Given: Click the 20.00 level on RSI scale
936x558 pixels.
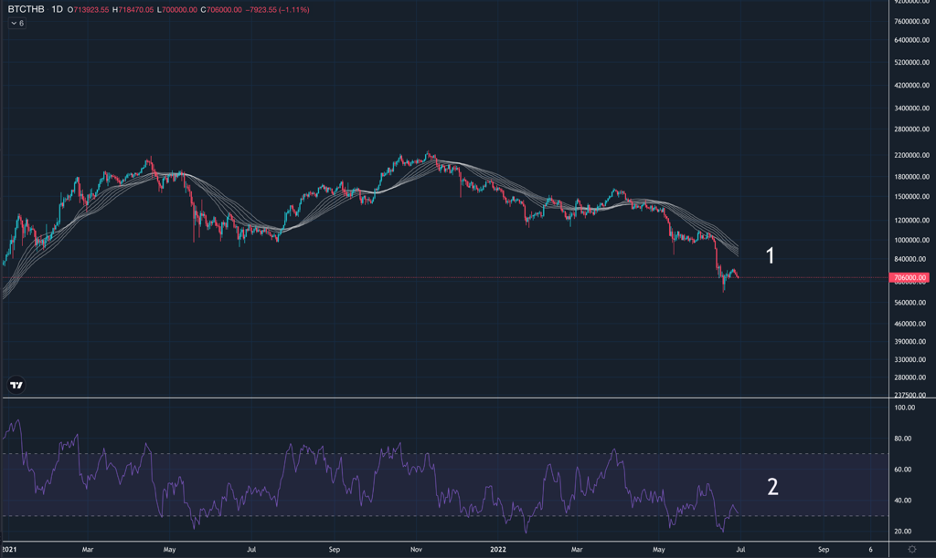Looking at the screenshot, I should (905, 531).
